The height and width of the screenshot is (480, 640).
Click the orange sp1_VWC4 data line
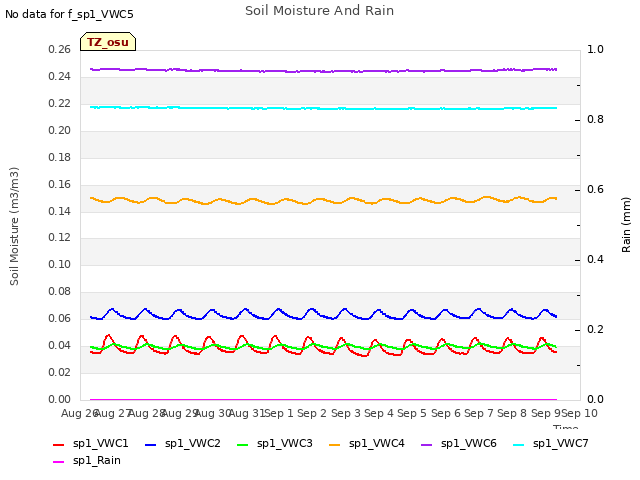[x=323, y=200]
